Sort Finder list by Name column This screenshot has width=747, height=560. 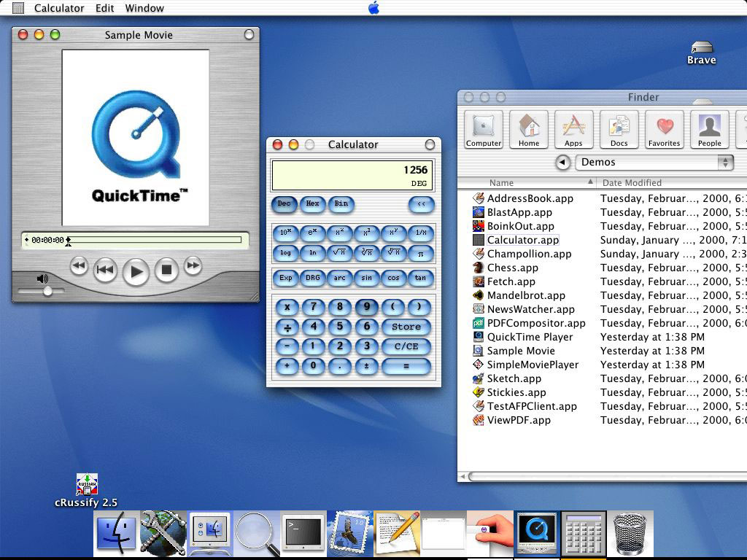click(x=527, y=182)
